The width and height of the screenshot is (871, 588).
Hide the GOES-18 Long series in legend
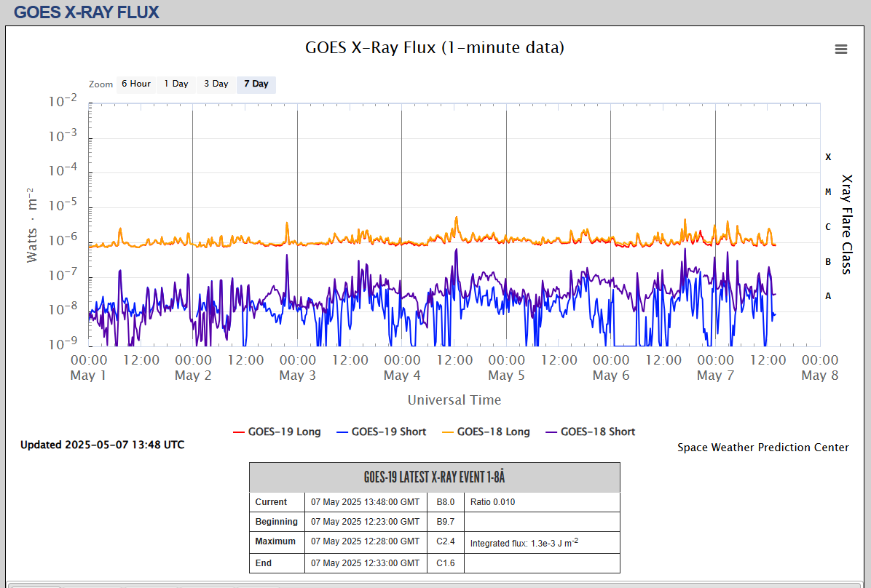486,432
